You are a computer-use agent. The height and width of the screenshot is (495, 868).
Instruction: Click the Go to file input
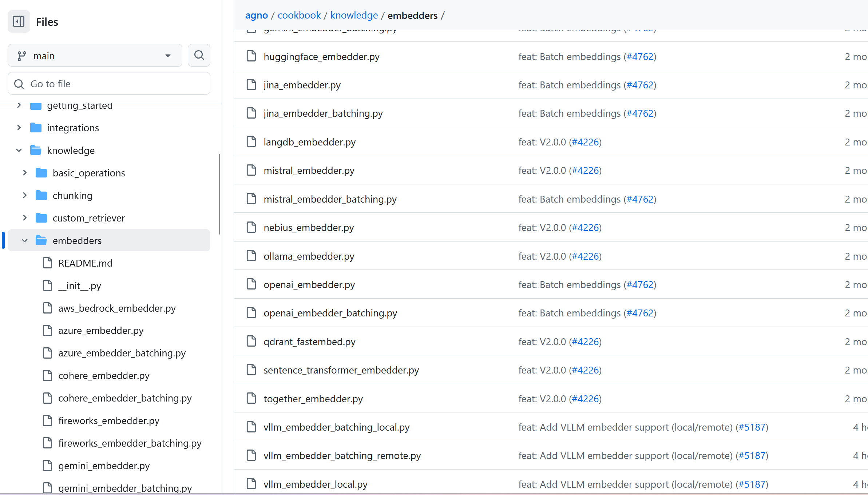coord(109,84)
